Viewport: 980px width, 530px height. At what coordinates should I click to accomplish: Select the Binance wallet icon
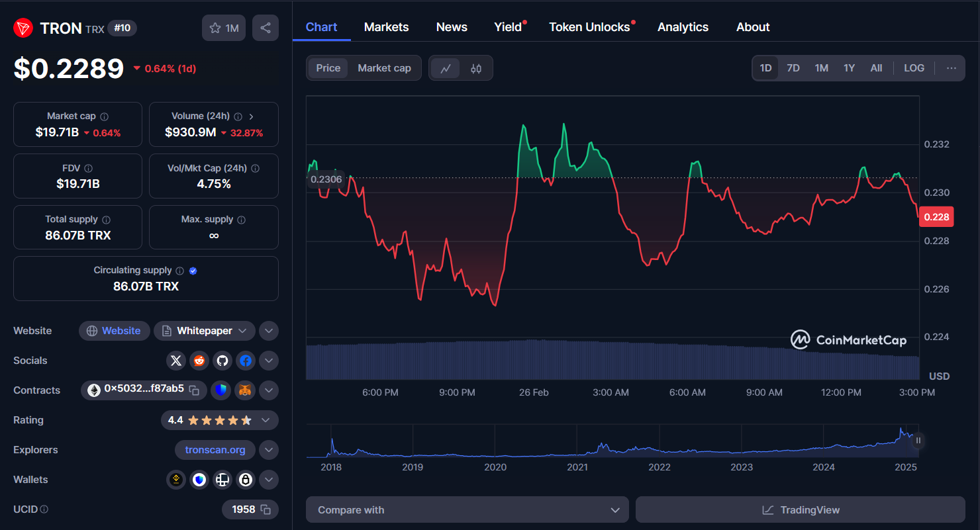coord(175,479)
